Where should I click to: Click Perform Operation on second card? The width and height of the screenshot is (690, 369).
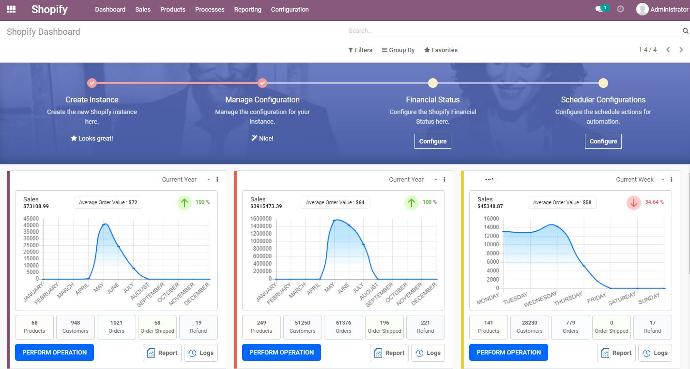click(x=282, y=352)
